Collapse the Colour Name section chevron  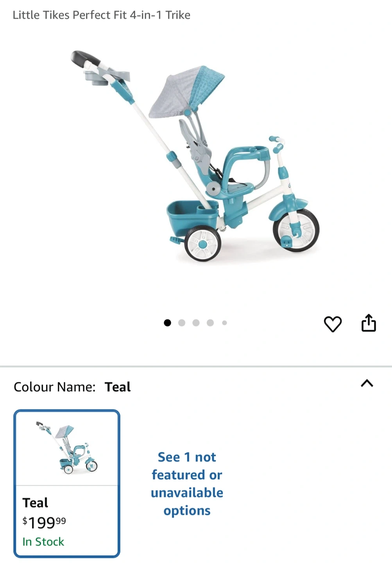tap(367, 383)
